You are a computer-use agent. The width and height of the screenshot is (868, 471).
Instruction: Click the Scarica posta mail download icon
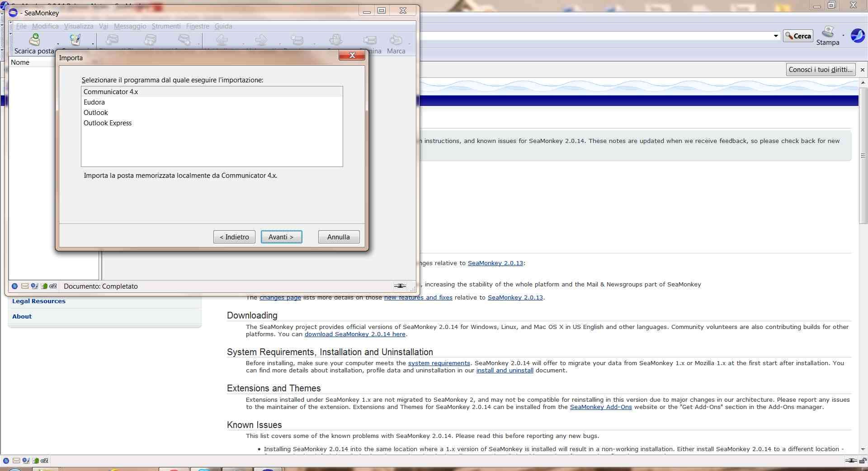pos(34,40)
